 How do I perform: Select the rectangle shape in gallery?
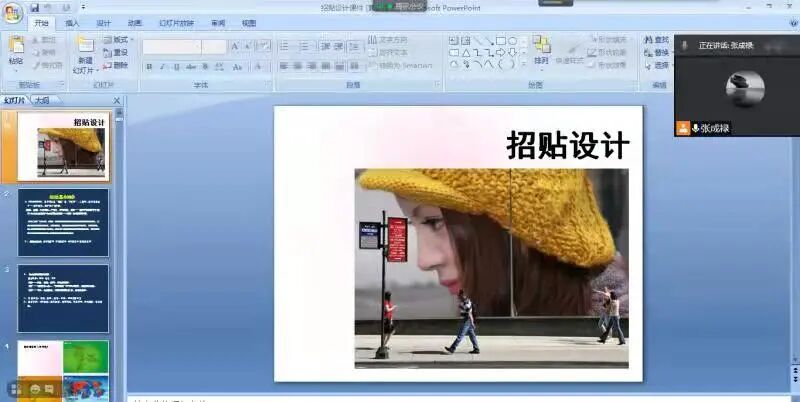501,41
